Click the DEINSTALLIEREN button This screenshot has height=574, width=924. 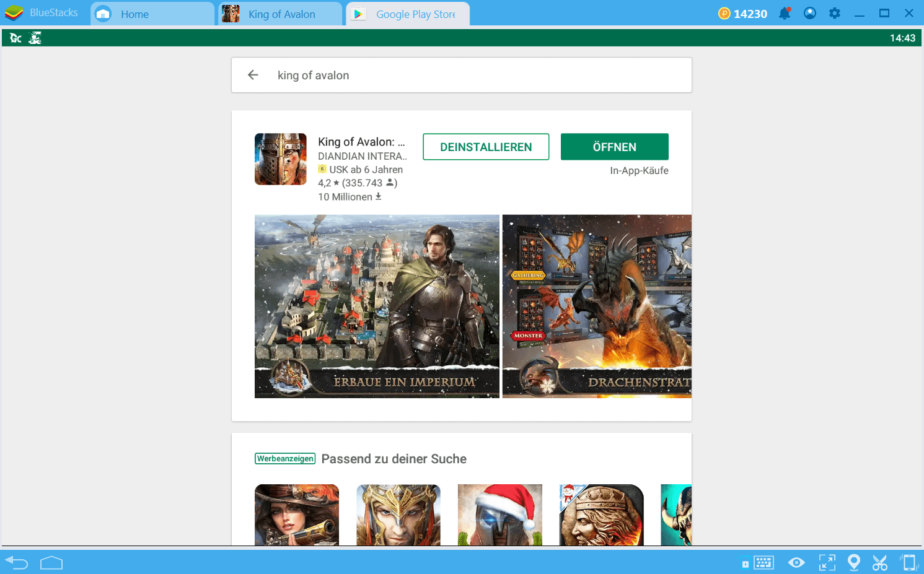[x=486, y=147]
